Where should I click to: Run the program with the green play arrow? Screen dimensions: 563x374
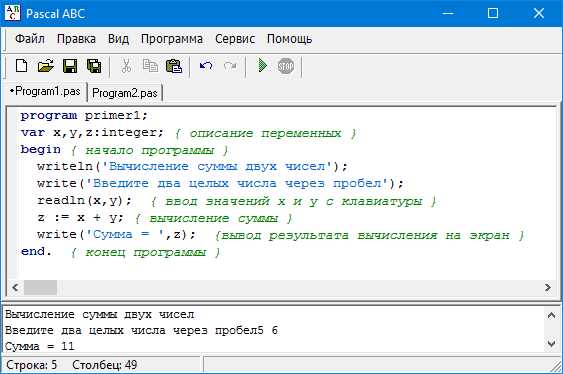pyautogui.click(x=262, y=66)
